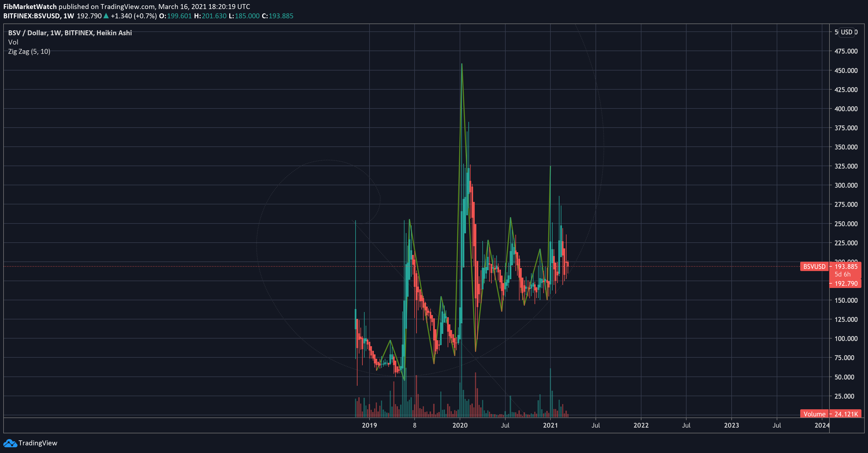868x453 pixels.
Task: Click the BSV / Dollar chart title legend
Action: [x=70, y=33]
